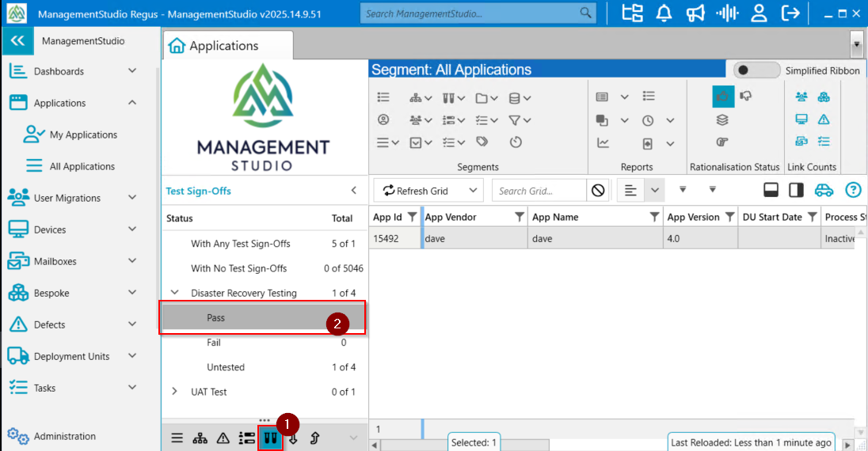Image resolution: width=868 pixels, height=451 pixels.
Task: Select With Any Test Sign-Offs row
Action: tap(265, 244)
